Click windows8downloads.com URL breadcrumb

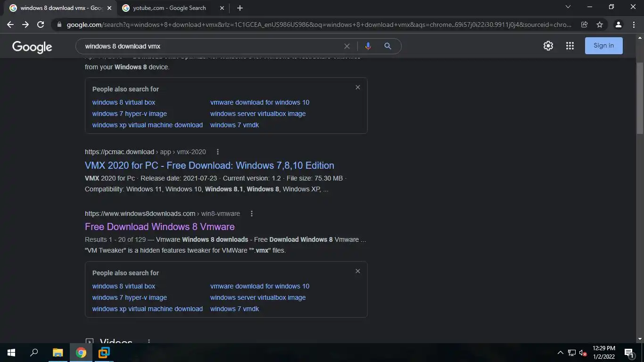pos(162,214)
